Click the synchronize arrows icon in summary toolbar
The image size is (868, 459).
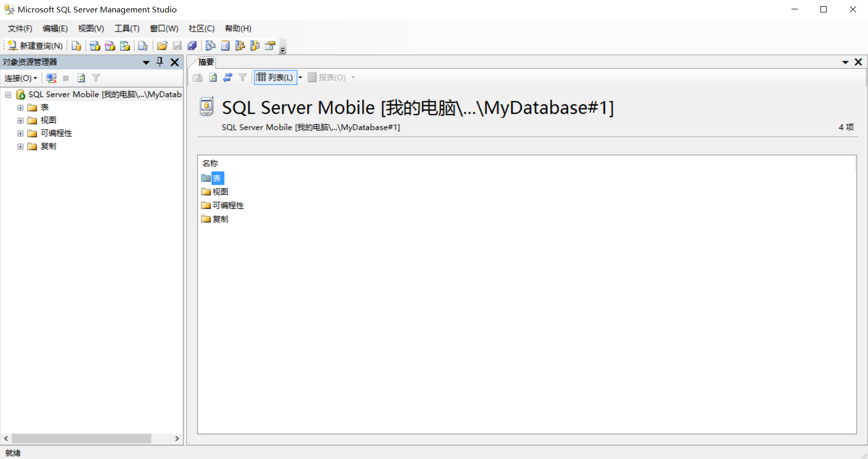(x=227, y=78)
